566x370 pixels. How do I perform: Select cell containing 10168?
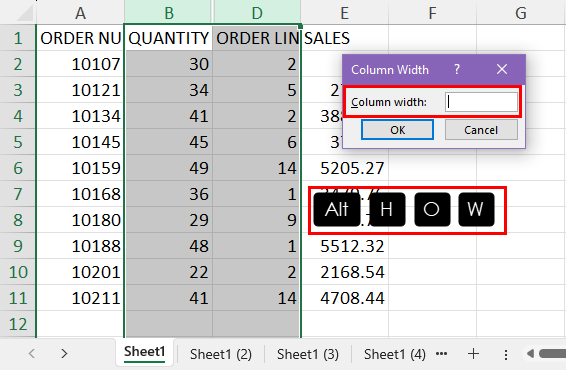point(80,194)
